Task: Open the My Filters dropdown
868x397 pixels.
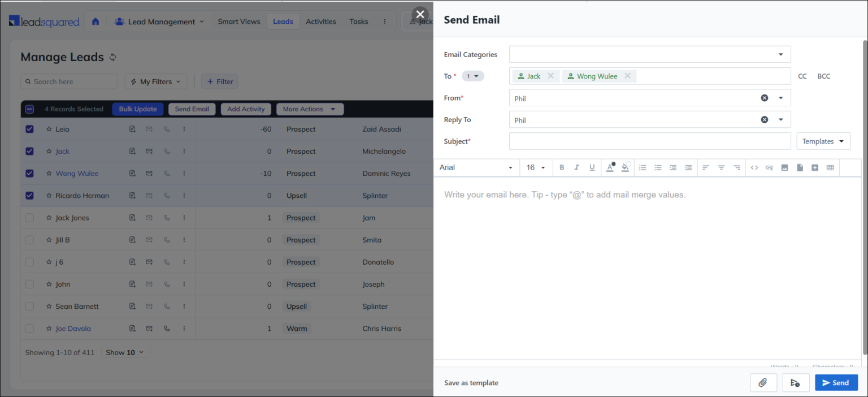Action: (156, 81)
